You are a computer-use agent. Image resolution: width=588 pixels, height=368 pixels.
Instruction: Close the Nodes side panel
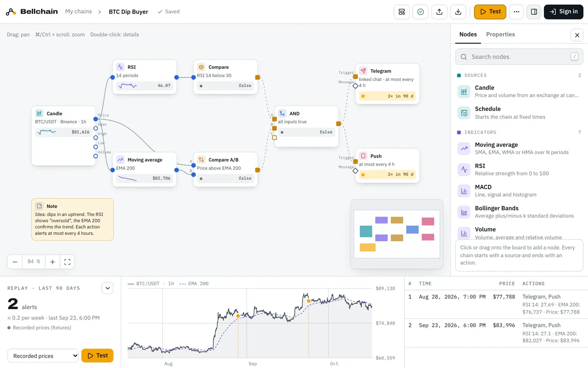577,35
